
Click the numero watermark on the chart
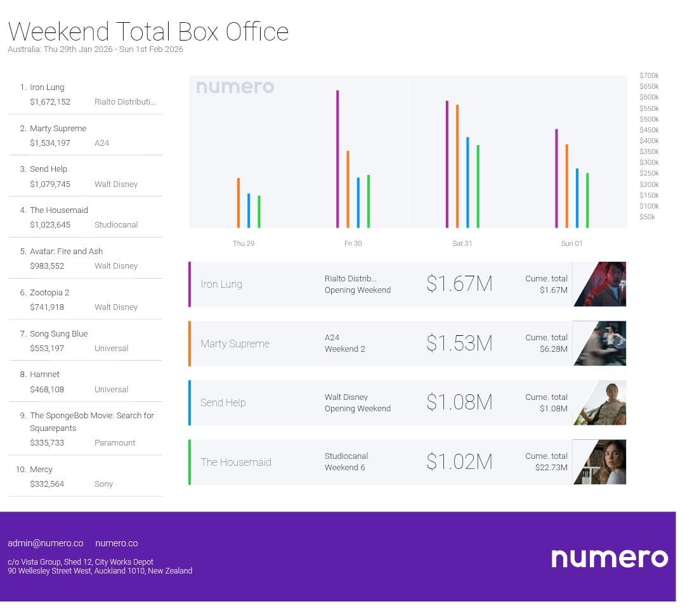click(x=235, y=87)
